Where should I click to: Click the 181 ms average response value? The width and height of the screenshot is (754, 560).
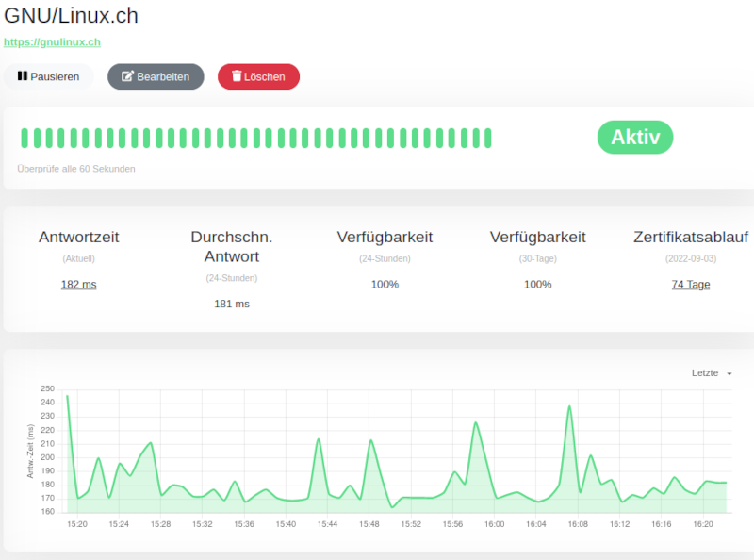coord(232,304)
